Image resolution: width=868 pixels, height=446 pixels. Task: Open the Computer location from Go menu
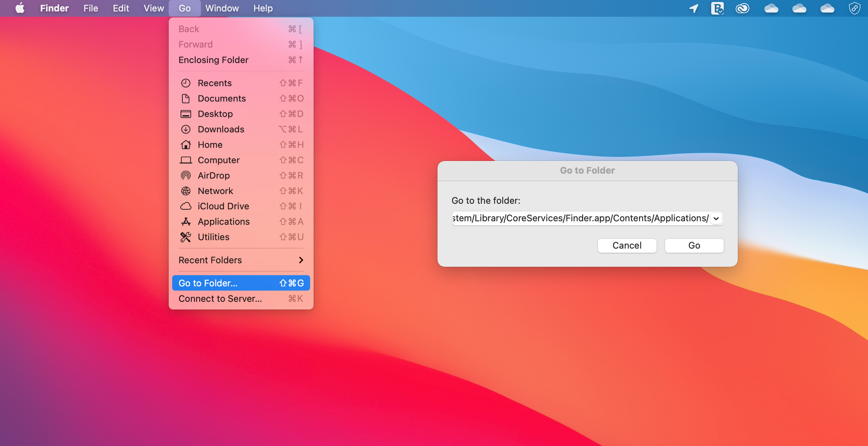219,160
